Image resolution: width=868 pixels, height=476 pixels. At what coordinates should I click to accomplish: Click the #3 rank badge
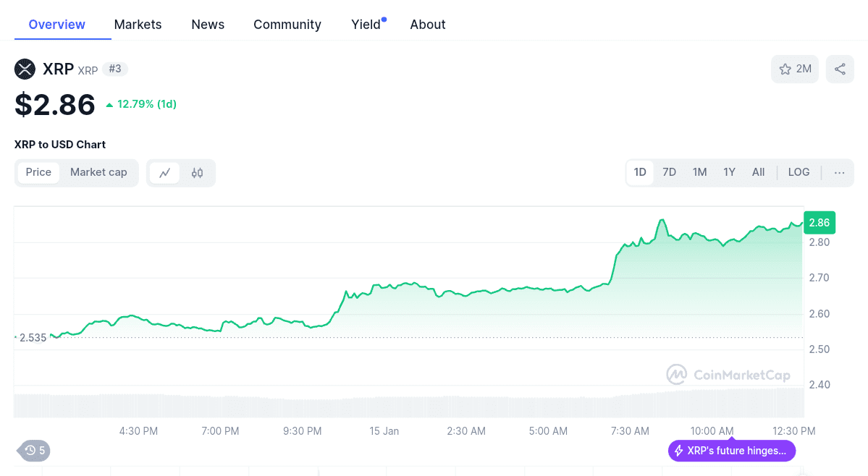pyautogui.click(x=115, y=69)
